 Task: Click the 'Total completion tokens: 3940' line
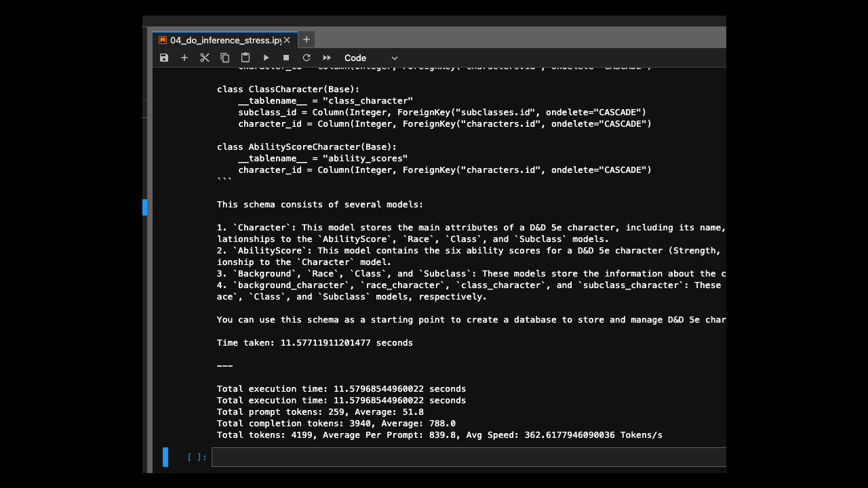click(336, 424)
